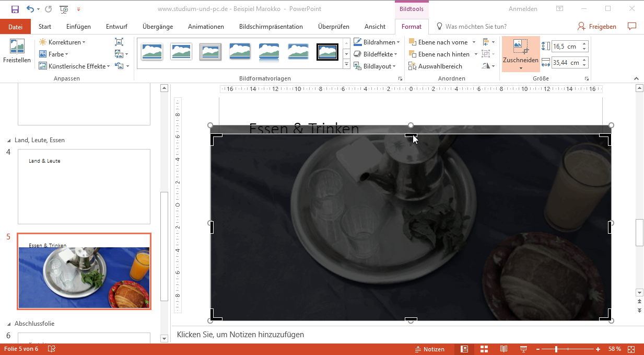Switch to the Bildschirmpräsentation tab

[x=271, y=27]
